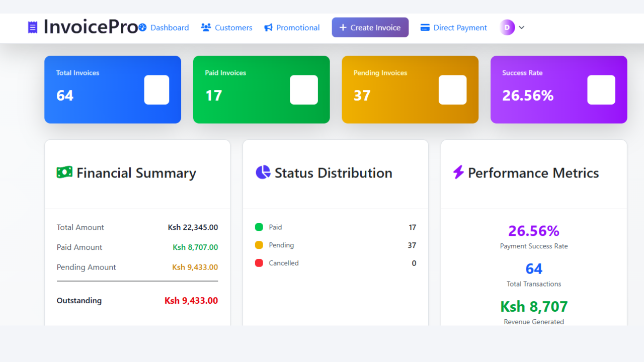Click the Pending Invoices label on the orange card

[380, 73]
